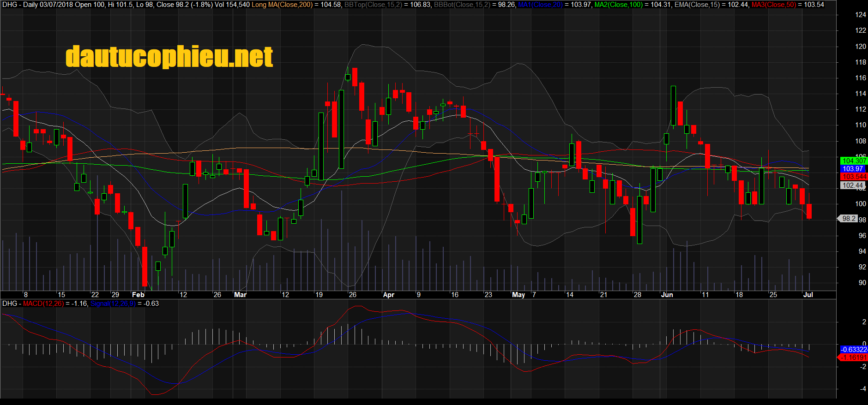Viewport: 868px width, 405px height.
Task: Click the blue Signal(12,26,9) label
Action: tap(113, 304)
